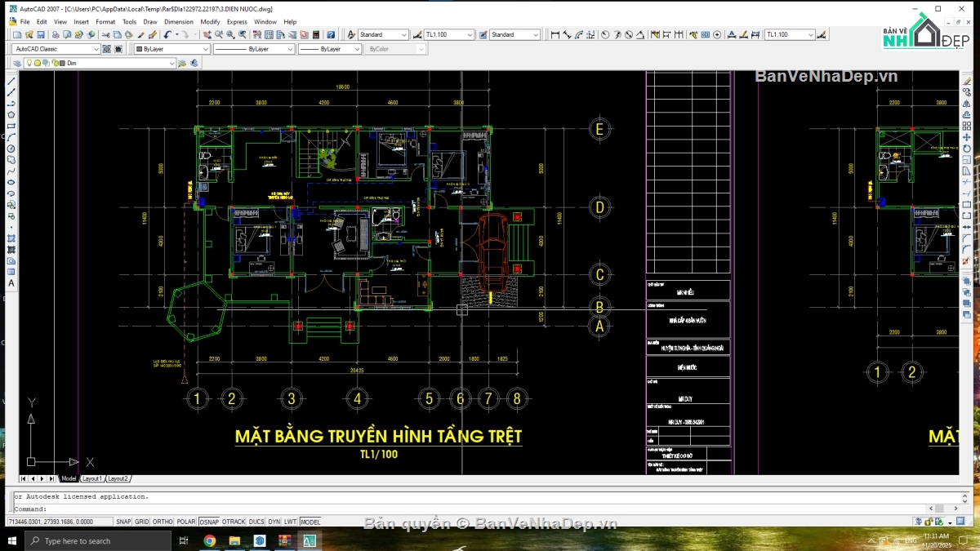Click the LWT lineweight button
980x551 pixels.
click(290, 522)
